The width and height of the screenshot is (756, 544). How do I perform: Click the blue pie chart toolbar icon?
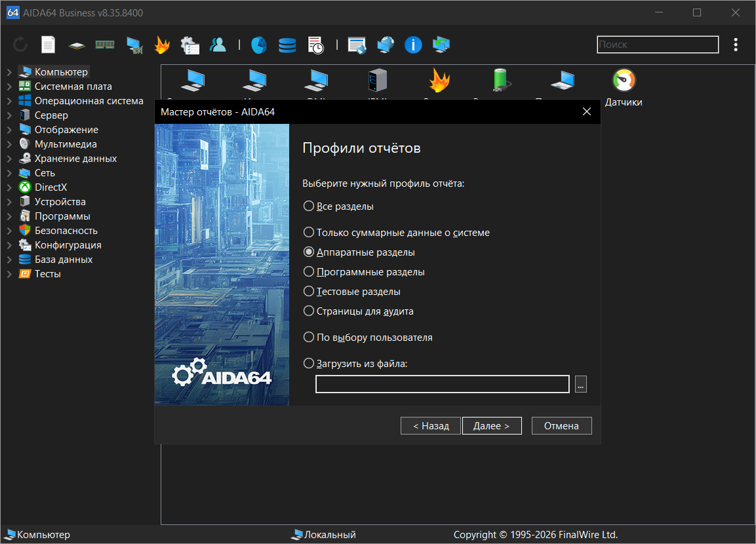point(259,45)
